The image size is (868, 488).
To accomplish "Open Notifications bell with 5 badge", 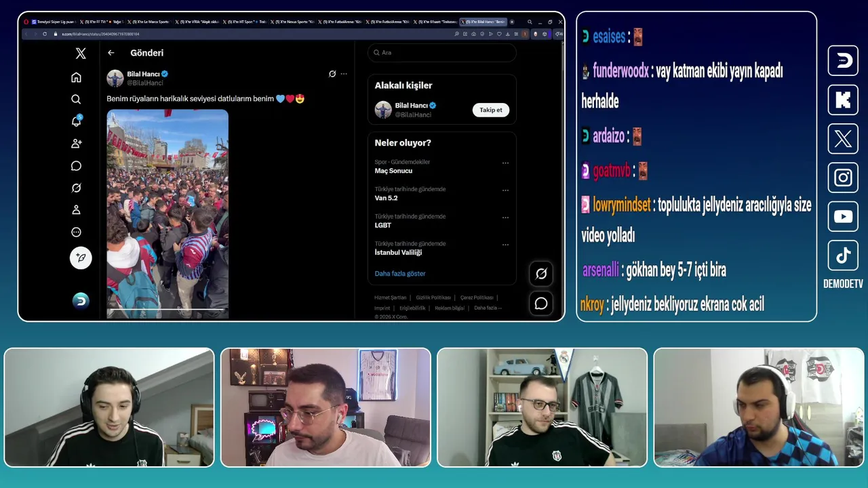I will 76,121.
